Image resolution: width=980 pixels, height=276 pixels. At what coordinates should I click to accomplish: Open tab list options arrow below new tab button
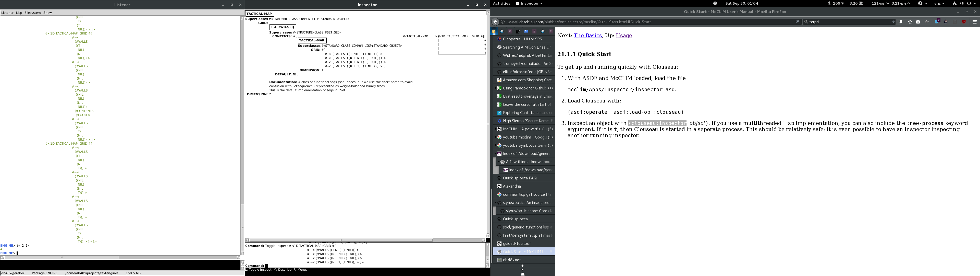pyautogui.click(x=523, y=270)
